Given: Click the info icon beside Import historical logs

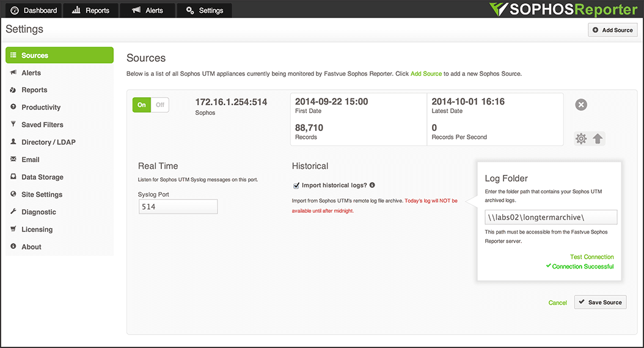Looking at the screenshot, I should pyautogui.click(x=372, y=185).
